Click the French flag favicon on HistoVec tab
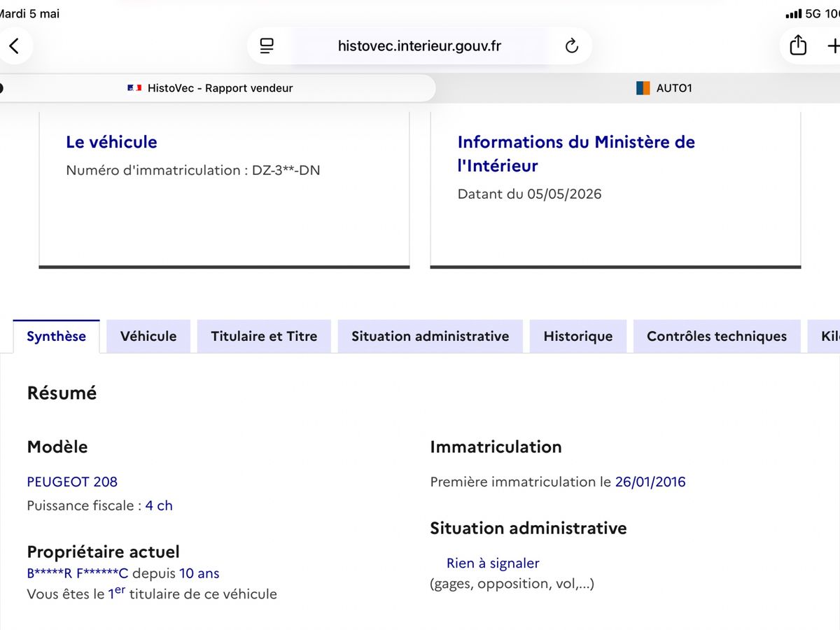The image size is (840, 630). click(x=134, y=88)
